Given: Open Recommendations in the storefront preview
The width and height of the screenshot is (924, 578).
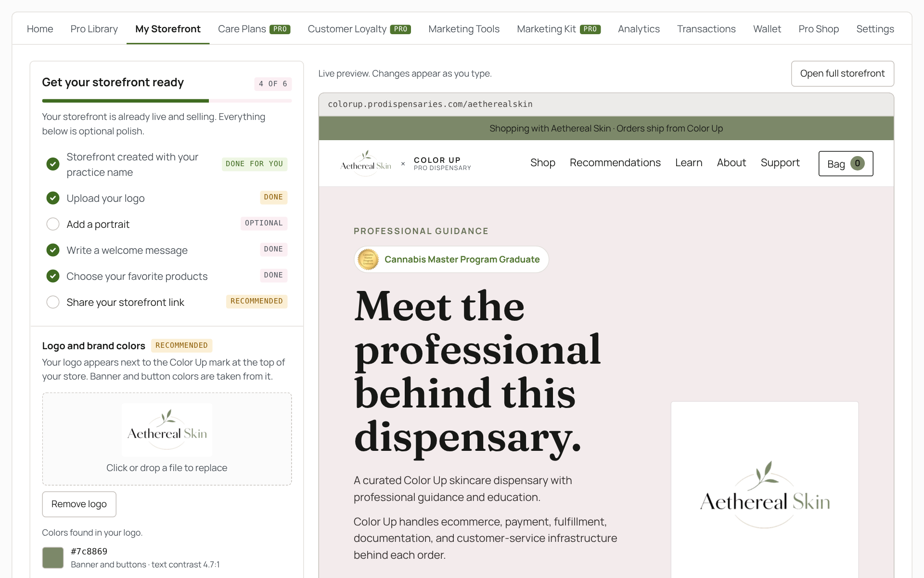Looking at the screenshot, I should tap(615, 163).
